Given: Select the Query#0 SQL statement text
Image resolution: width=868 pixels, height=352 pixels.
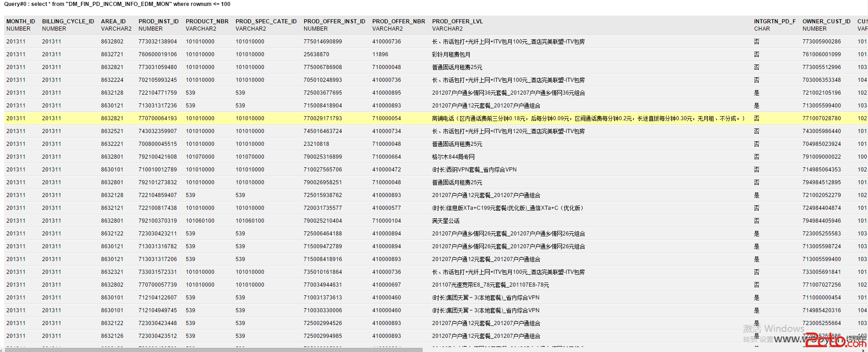Looking at the screenshot, I should click(117, 4).
